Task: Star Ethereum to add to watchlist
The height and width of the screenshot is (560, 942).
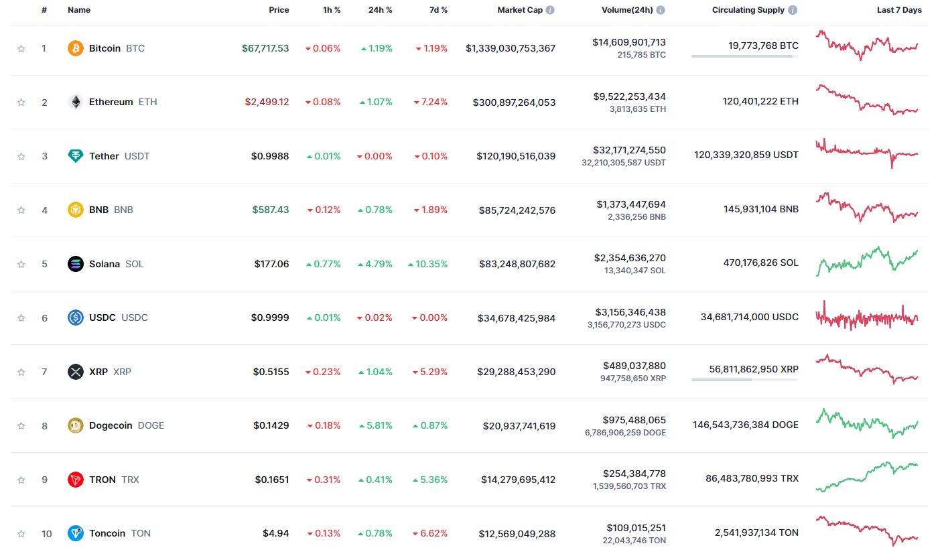Action: pyautogui.click(x=21, y=102)
